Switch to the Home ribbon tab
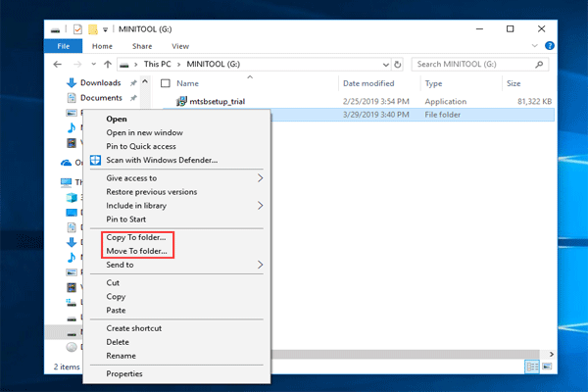 coord(102,46)
